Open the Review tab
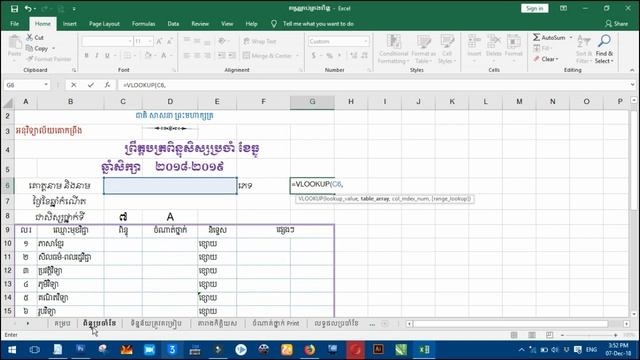Viewport: 640px width, 360px height. pyautogui.click(x=200, y=24)
